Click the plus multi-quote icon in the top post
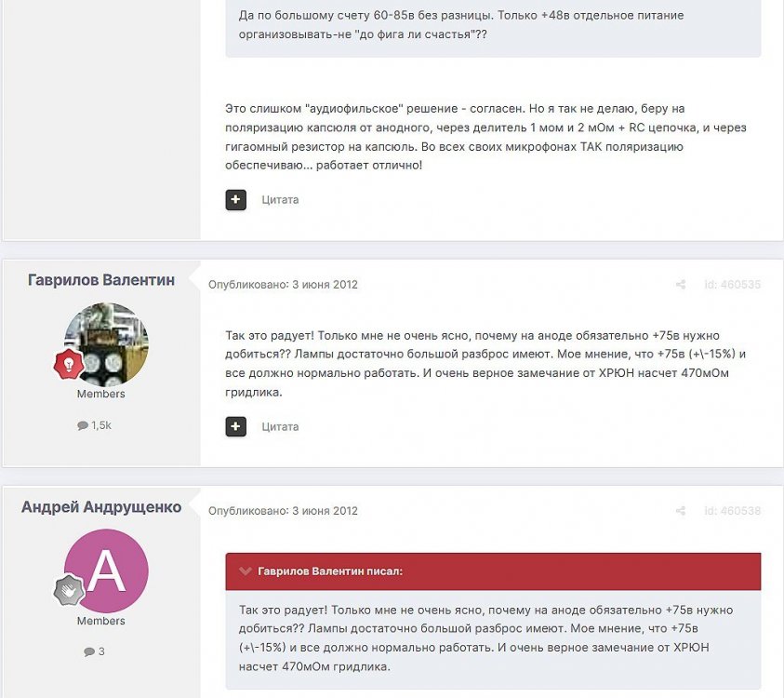 [235, 200]
